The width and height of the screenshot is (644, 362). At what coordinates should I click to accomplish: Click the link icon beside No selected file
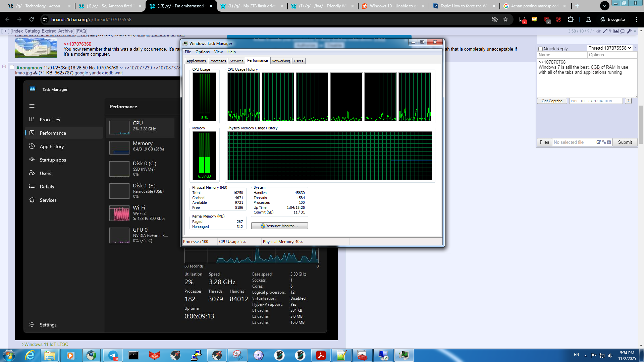click(x=604, y=142)
